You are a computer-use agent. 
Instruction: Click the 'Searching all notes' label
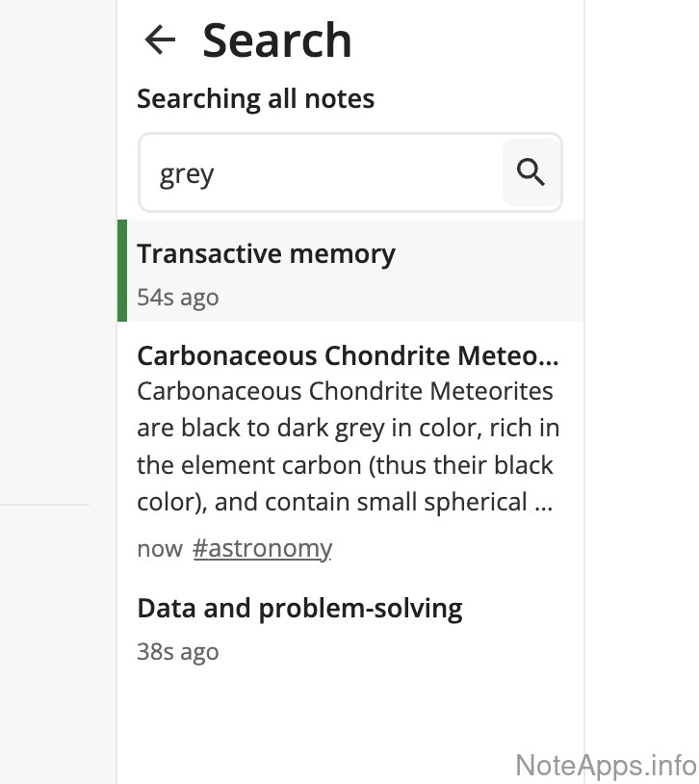point(255,98)
